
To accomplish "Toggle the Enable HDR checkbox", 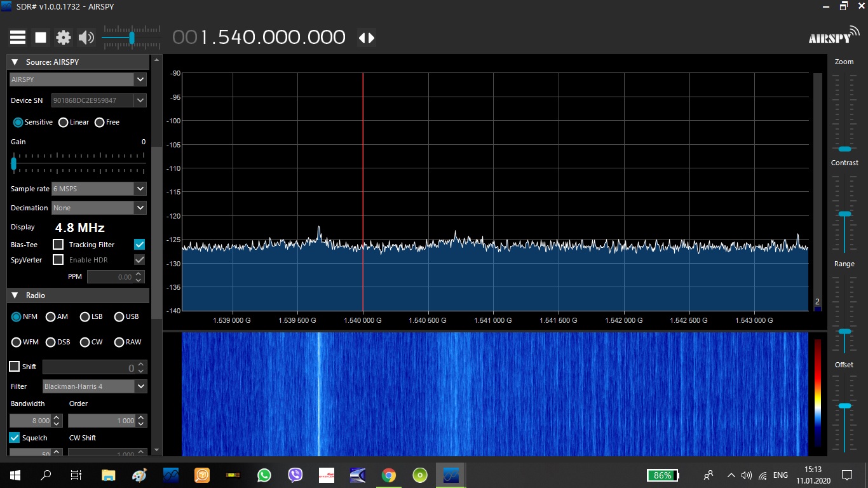I will coord(140,259).
